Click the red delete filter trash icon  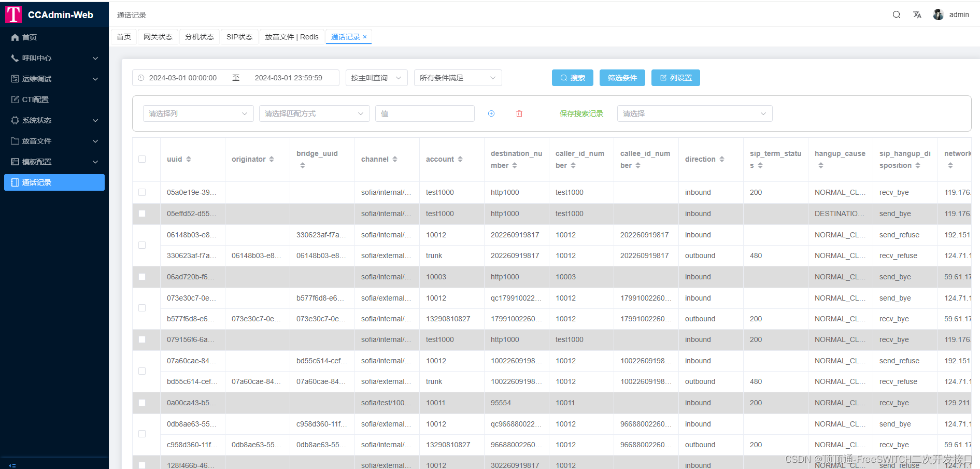pos(519,113)
